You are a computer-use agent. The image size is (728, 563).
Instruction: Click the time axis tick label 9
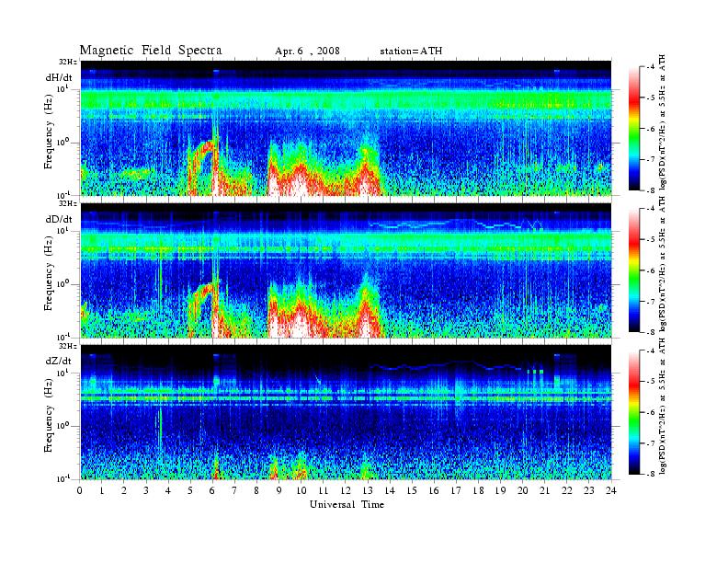click(279, 490)
